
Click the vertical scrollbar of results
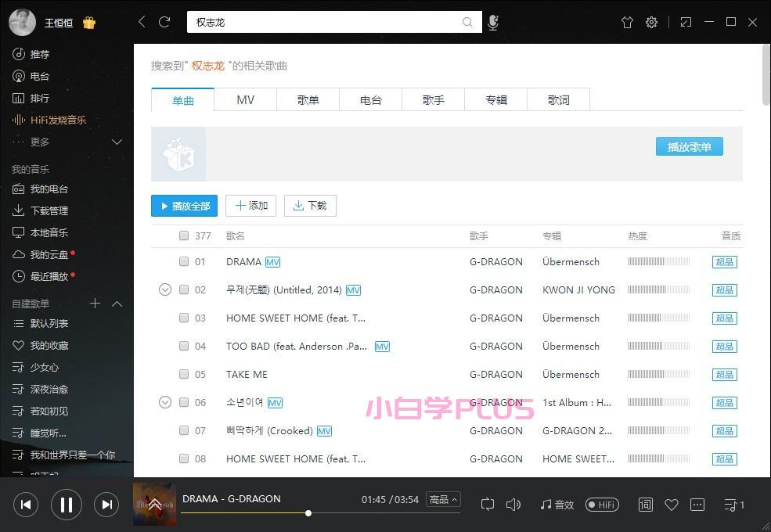pyautogui.click(x=766, y=75)
